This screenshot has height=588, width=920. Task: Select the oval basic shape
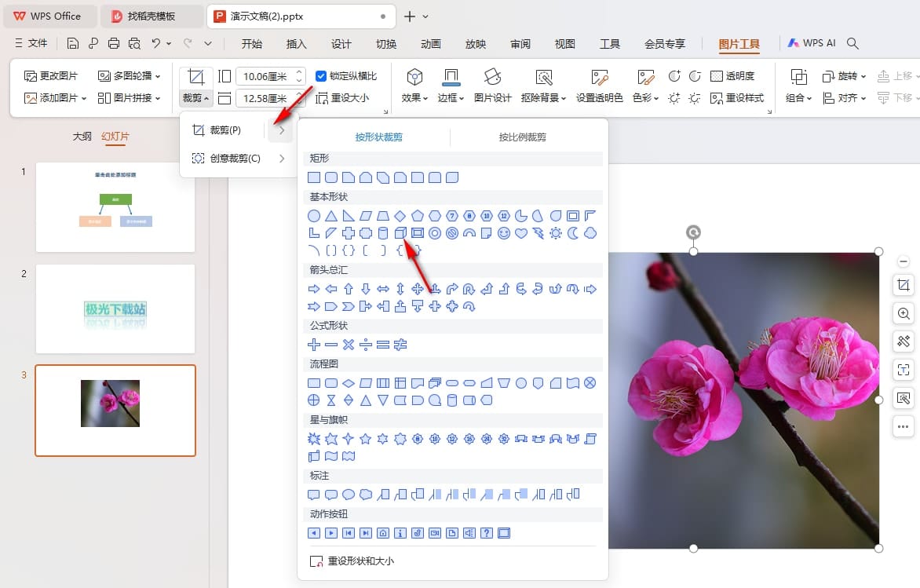pos(314,216)
